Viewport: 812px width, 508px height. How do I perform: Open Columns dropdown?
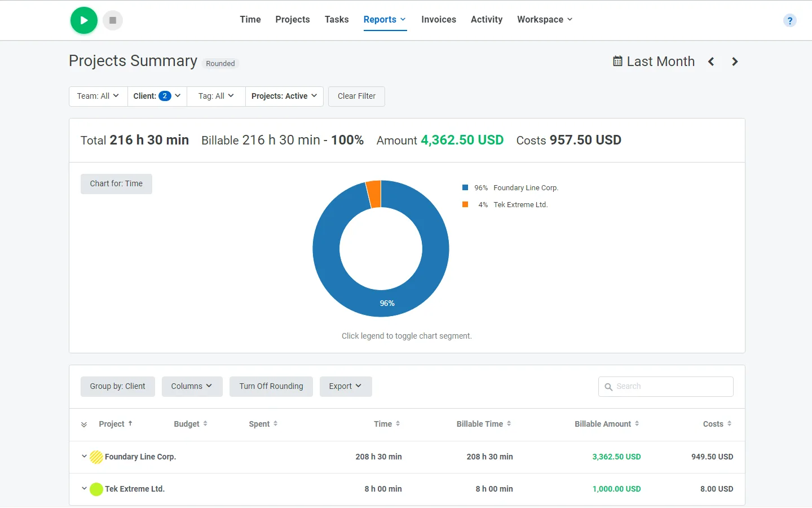(x=192, y=387)
